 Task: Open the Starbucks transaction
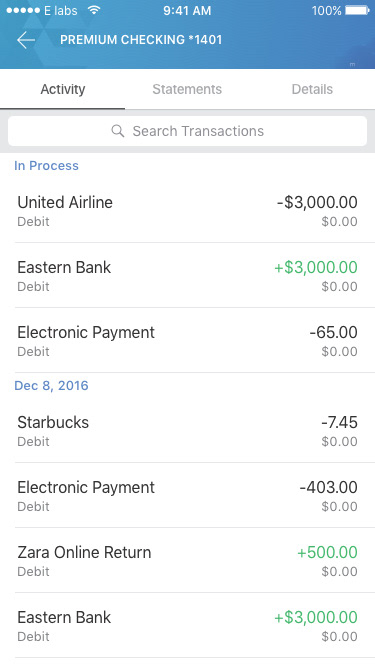pyautogui.click(x=188, y=430)
